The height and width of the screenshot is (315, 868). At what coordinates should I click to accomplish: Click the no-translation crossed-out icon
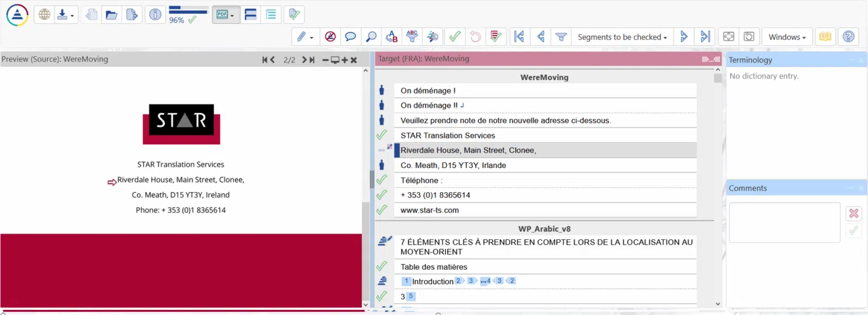coord(331,37)
